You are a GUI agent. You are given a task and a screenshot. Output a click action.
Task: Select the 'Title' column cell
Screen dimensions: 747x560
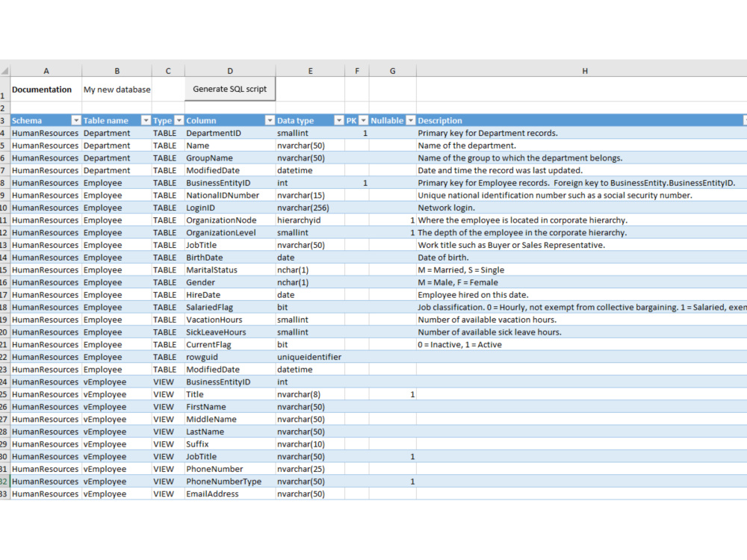(x=230, y=394)
